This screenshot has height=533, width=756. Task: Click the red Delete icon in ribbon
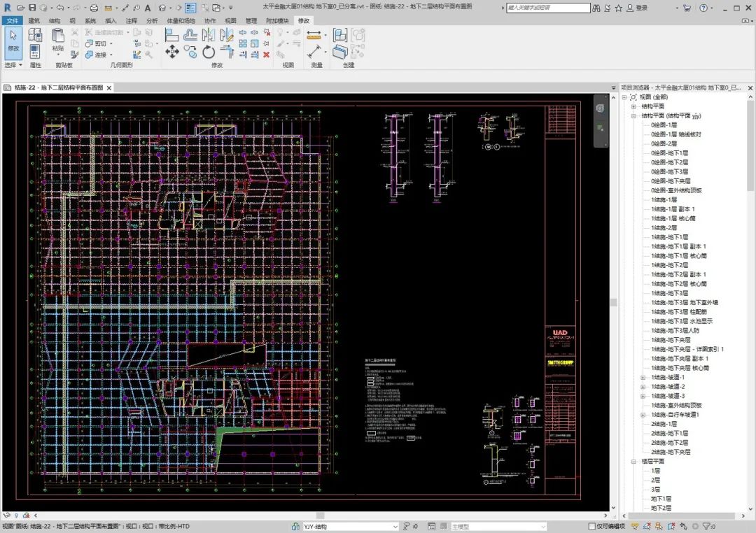click(266, 55)
